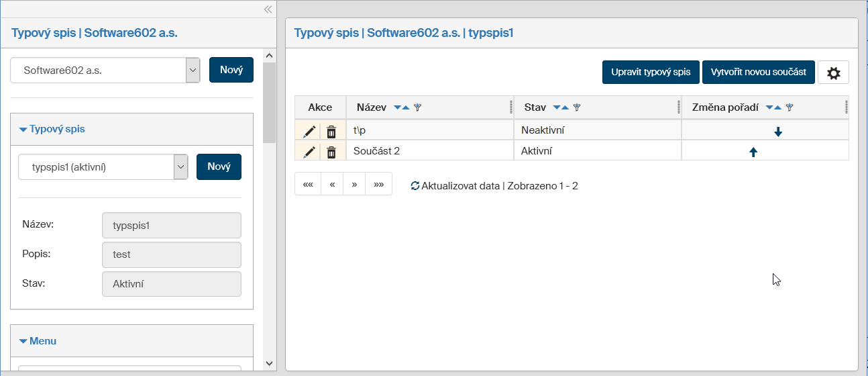The width and height of the screenshot is (868, 376).
Task: Click the Popis field containing test
Action: (x=171, y=254)
